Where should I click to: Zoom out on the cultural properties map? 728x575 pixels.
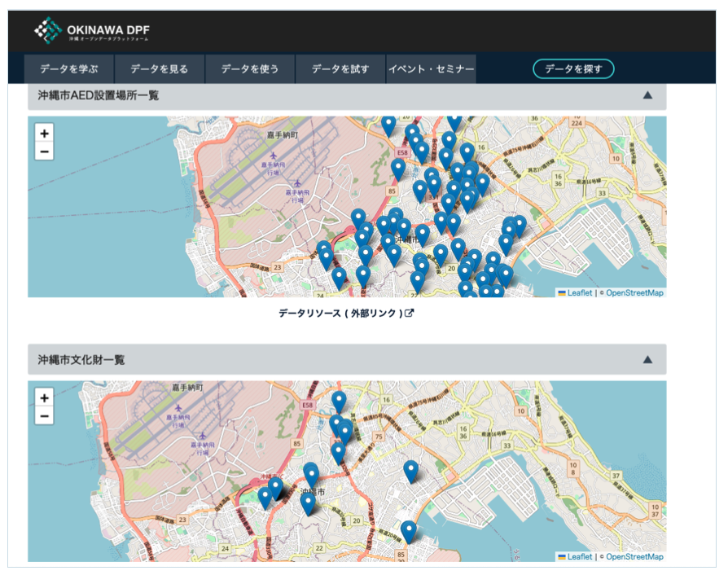pos(44,416)
